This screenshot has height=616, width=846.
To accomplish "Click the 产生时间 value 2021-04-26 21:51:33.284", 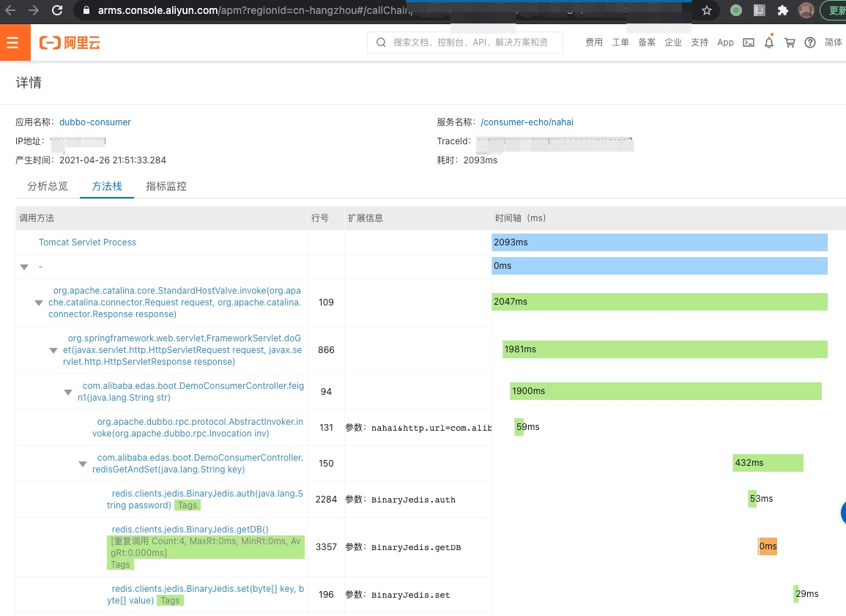I will click(x=113, y=160).
